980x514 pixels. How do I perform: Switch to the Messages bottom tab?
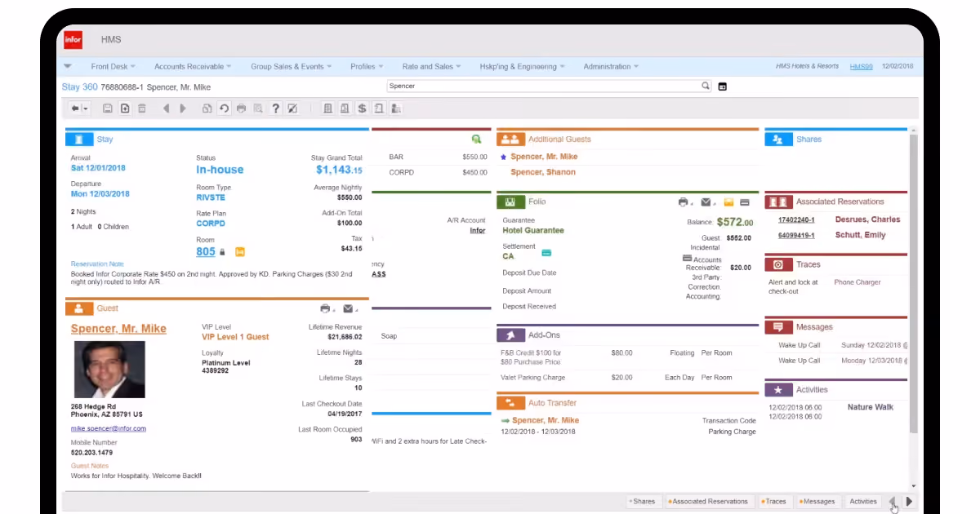[817, 502]
